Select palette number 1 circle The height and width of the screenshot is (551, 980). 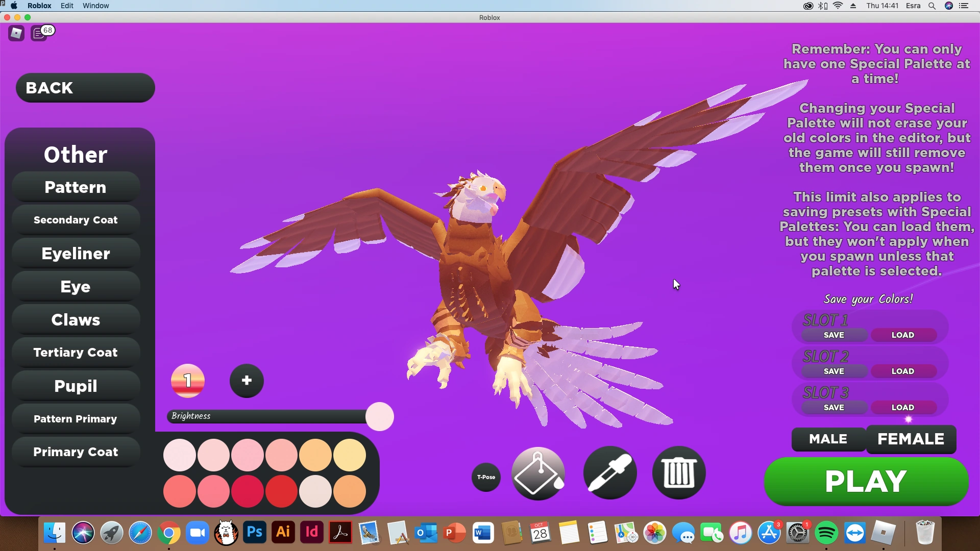(x=188, y=381)
